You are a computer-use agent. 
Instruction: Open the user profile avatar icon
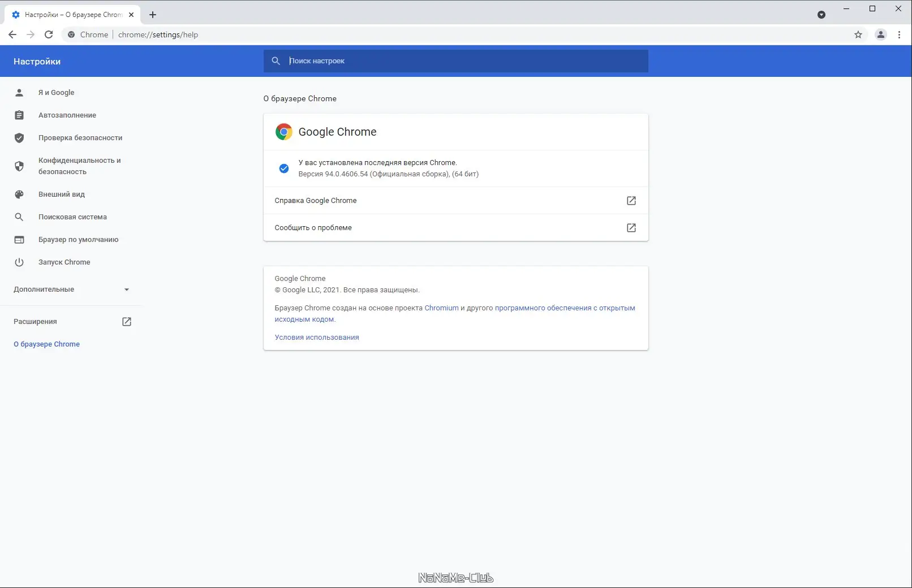pos(881,34)
